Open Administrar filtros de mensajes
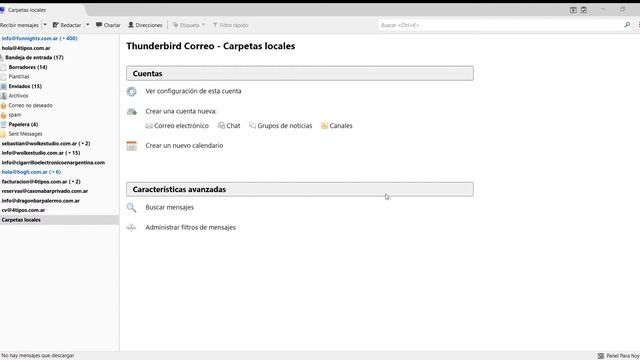 pyautogui.click(x=190, y=227)
